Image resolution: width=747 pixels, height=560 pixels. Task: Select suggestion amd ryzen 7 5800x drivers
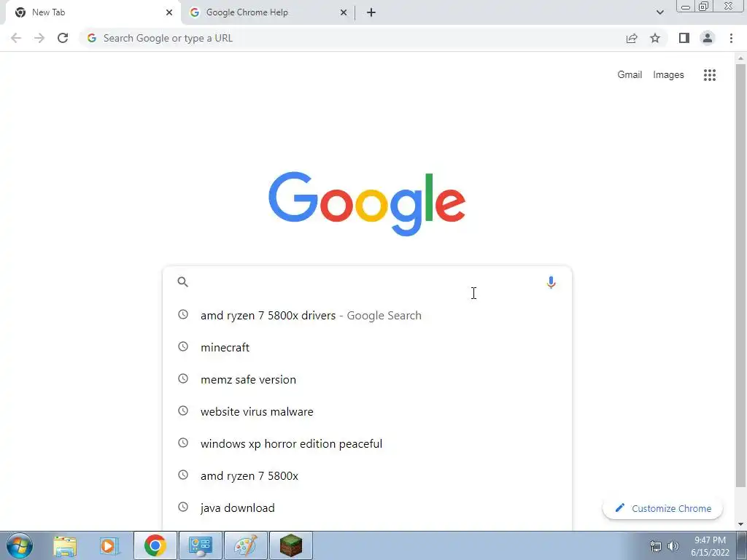(x=367, y=315)
